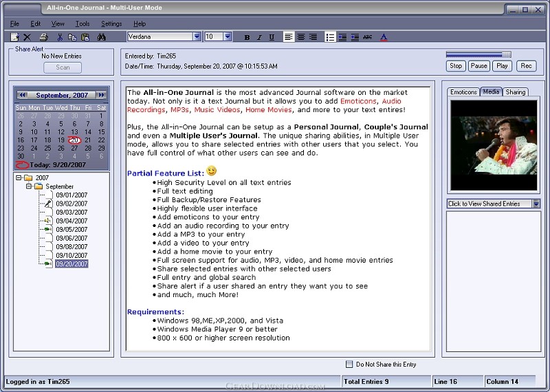Toggle bulleted list
This screenshot has width=550, height=392.
pyautogui.click(x=330, y=37)
